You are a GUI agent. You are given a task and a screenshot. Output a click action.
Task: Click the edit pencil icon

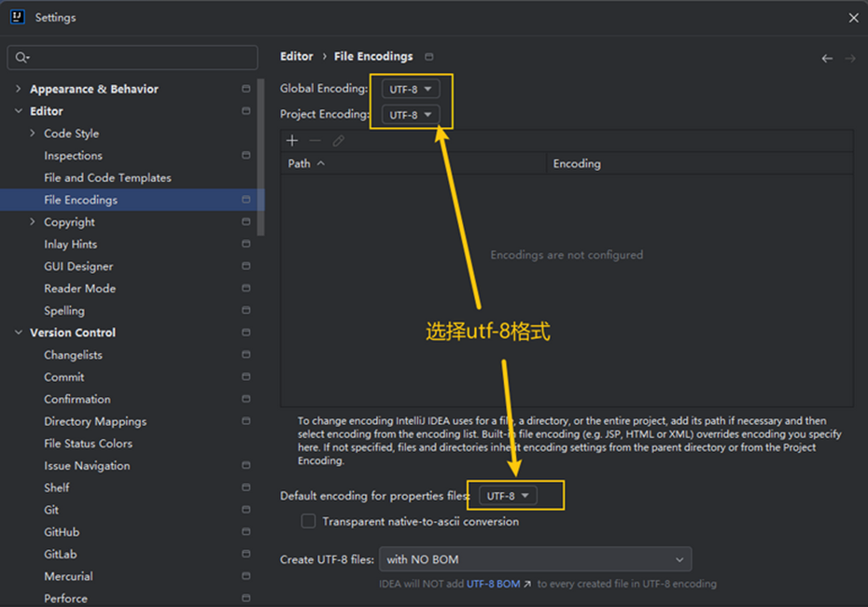(x=338, y=141)
